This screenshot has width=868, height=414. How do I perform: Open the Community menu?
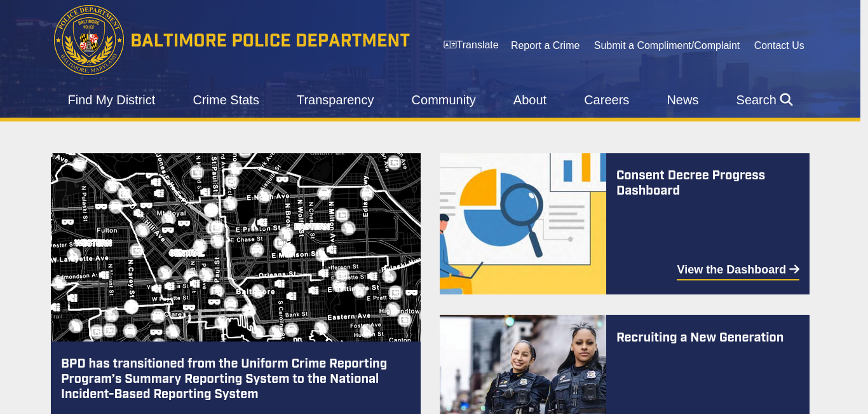pyautogui.click(x=444, y=100)
